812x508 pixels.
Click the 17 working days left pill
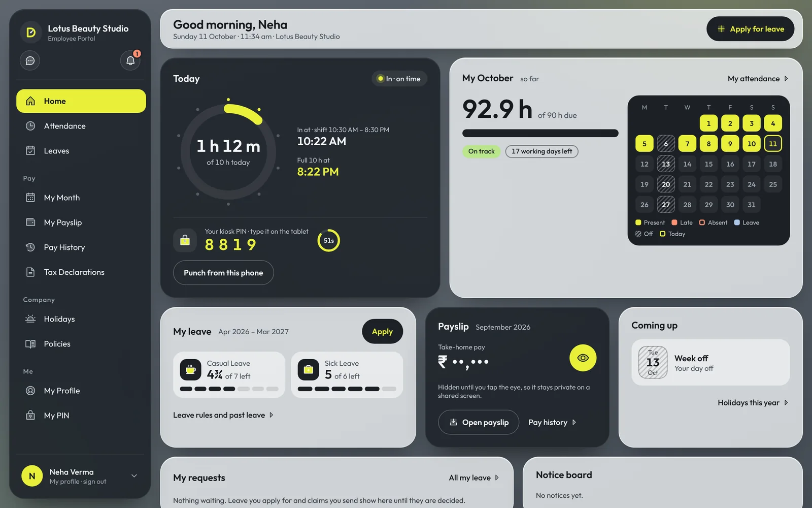(x=542, y=151)
